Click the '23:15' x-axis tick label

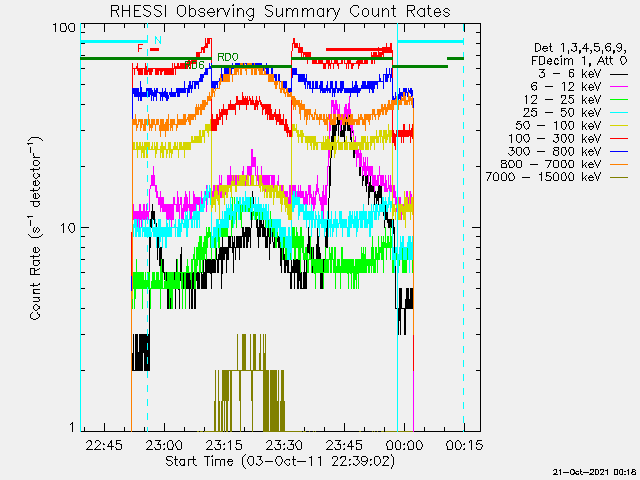pyautogui.click(x=224, y=445)
